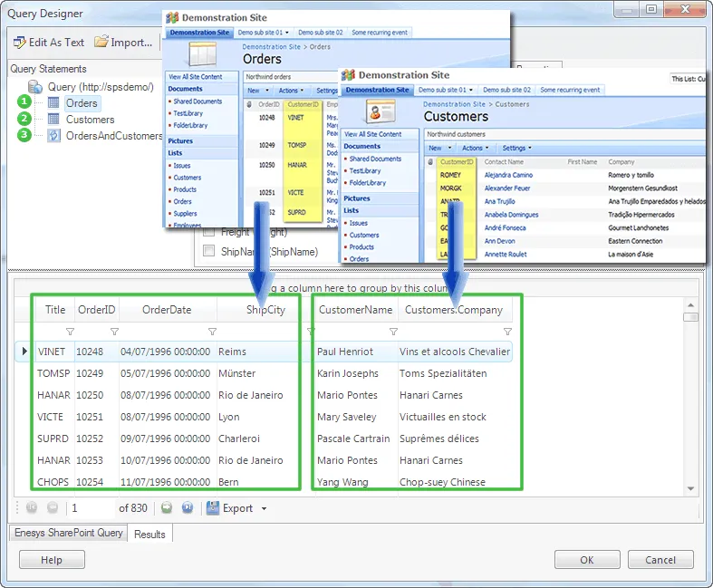Open the Import folder icon

101,42
